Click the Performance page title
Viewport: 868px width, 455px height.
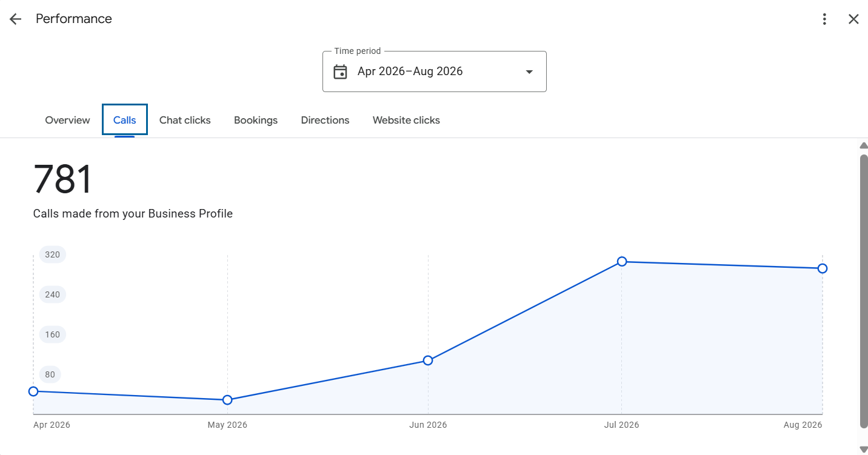pyautogui.click(x=74, y=19)
